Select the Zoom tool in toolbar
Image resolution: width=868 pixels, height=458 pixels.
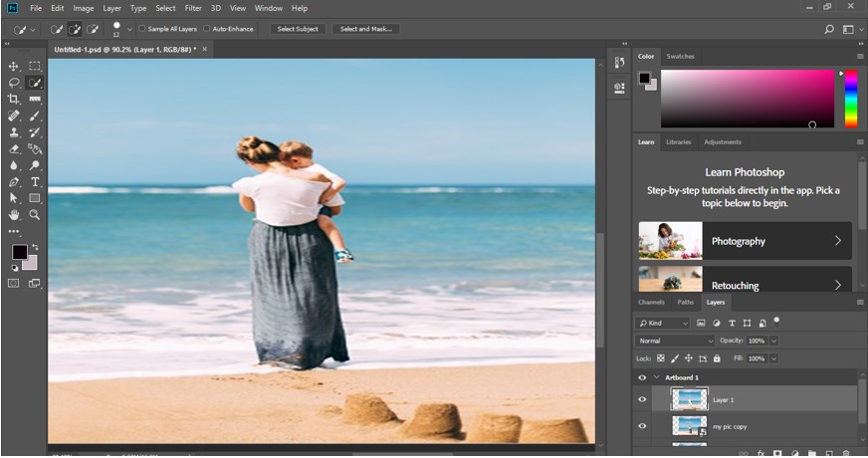[35, 214]
